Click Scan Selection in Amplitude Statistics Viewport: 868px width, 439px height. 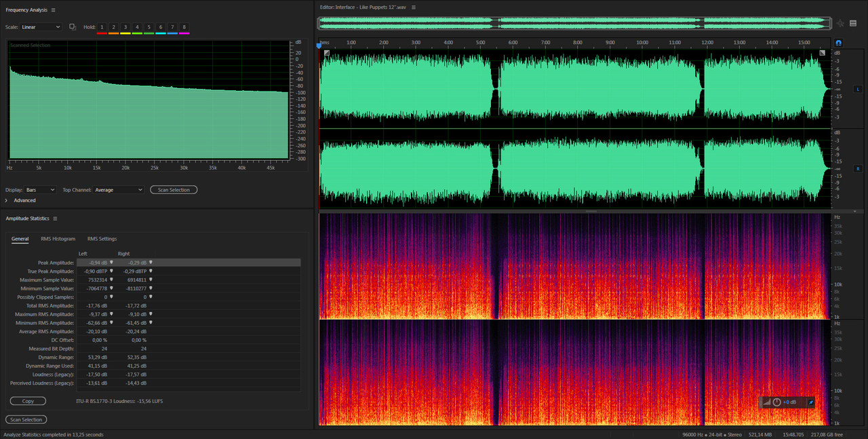[26, 419]
